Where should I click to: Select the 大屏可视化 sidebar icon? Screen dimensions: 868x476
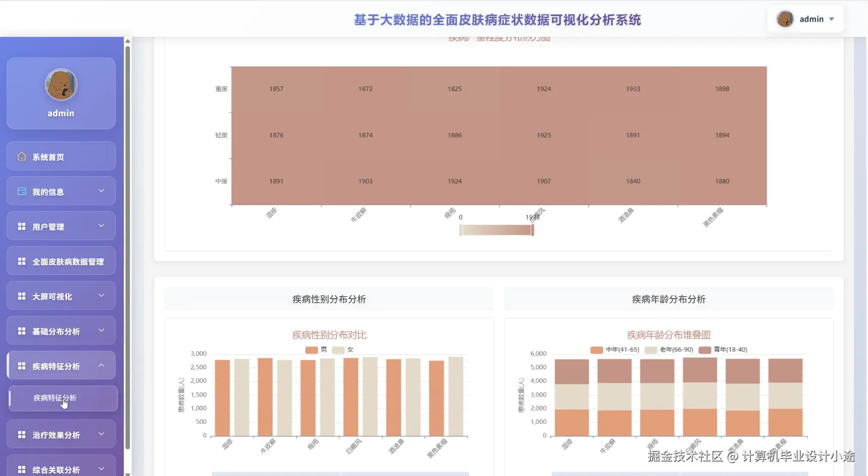[21, 296]
